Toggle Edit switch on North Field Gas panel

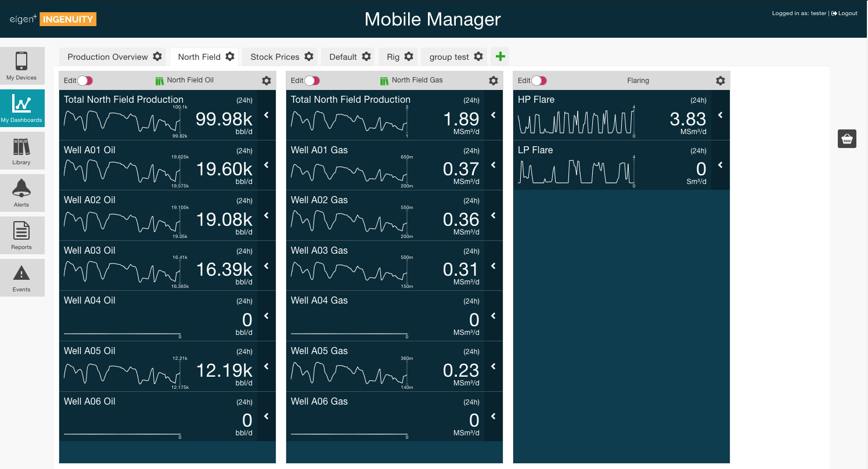(x=312, y=81)
